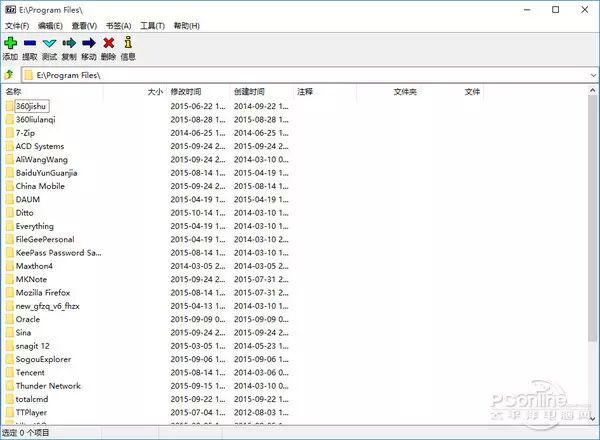
Task: Select the 360liulanqi folder icon
Action: [10, 120]
